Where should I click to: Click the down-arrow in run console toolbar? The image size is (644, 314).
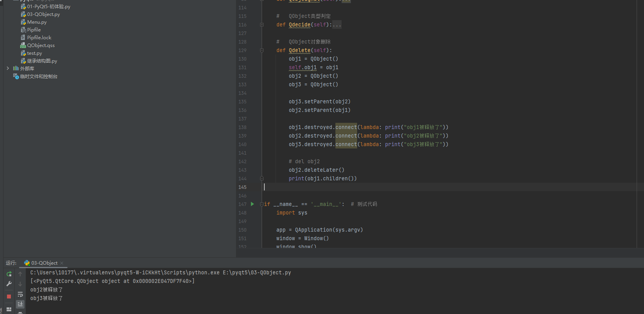(x=20, y=284)
